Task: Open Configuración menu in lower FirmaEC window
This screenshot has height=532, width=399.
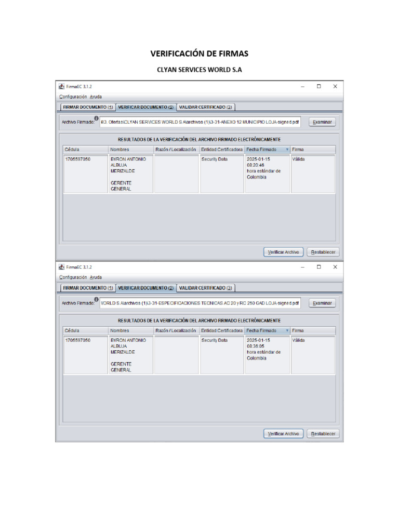Action: [73, 277]
